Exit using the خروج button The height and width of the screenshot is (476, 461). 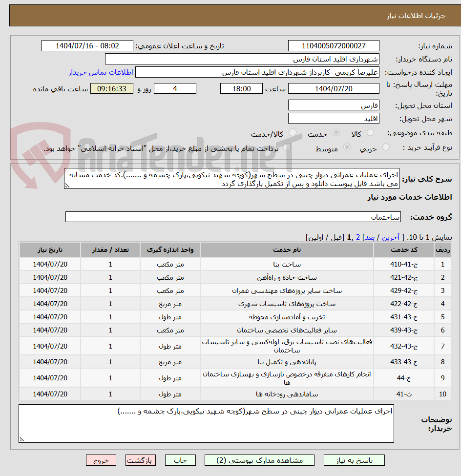click(x=101, y=460)
